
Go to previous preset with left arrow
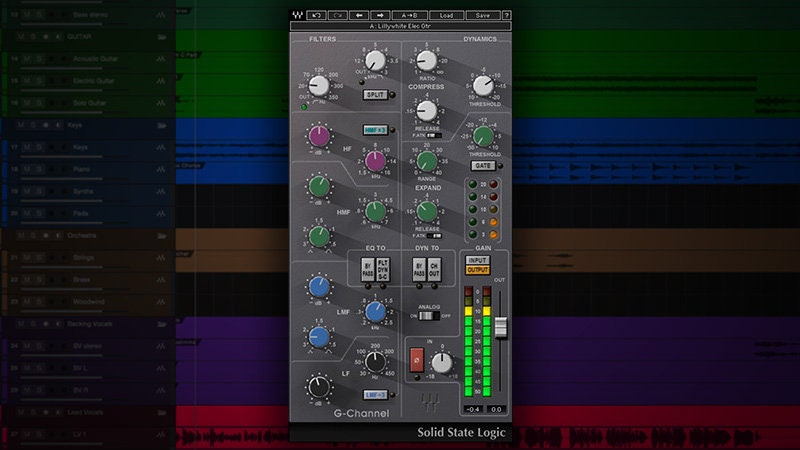tap(359, 15)
